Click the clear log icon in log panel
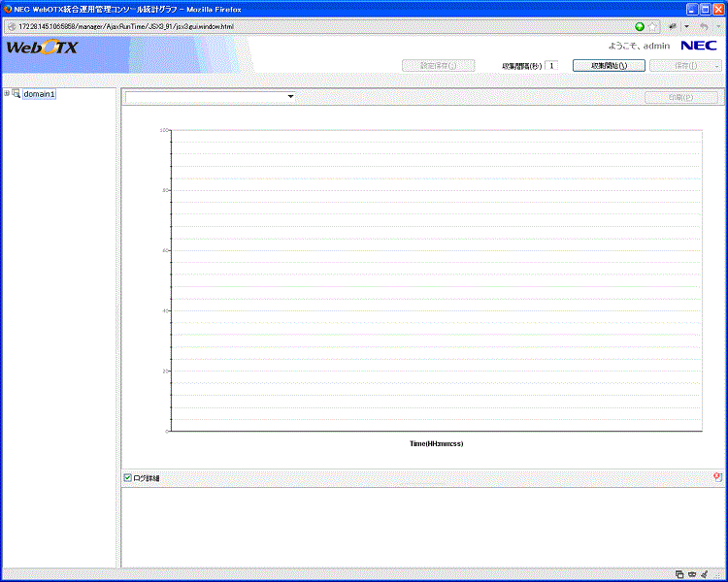Screen dimensions: 728x582 tap(716, 477)
